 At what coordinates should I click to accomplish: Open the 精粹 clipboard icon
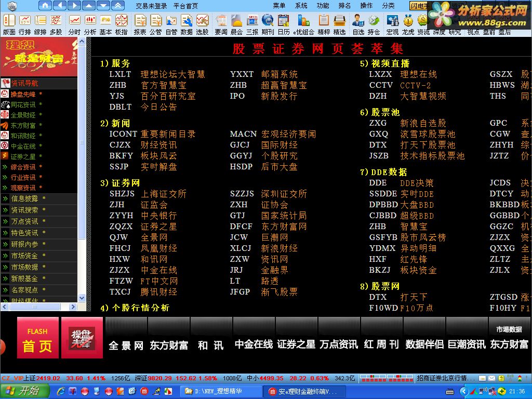[324, 24]
